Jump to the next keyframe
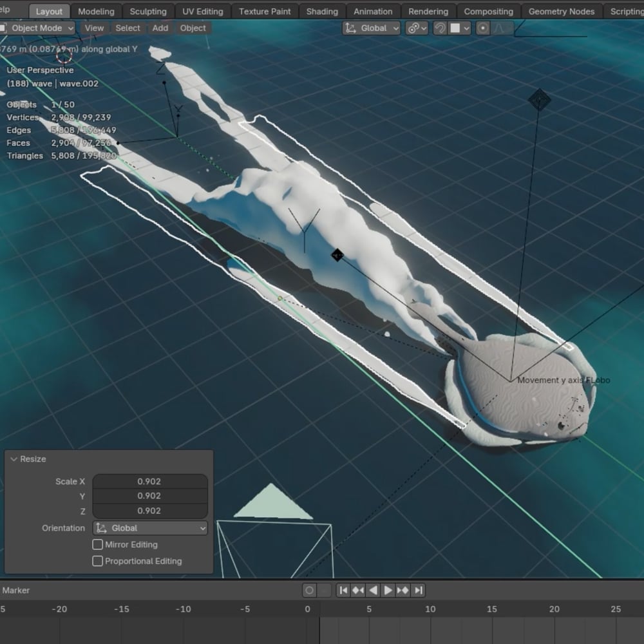 point(403,591)
